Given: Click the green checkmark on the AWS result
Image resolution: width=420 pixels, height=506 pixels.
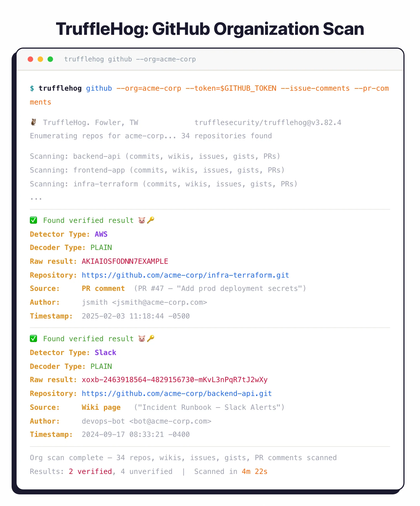Looking at the screenshot, I should [33, 220].
